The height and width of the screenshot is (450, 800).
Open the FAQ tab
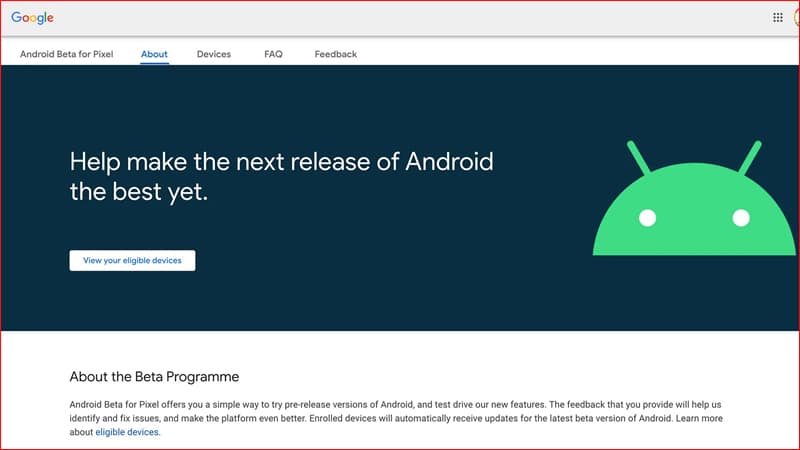pos(273,54)
